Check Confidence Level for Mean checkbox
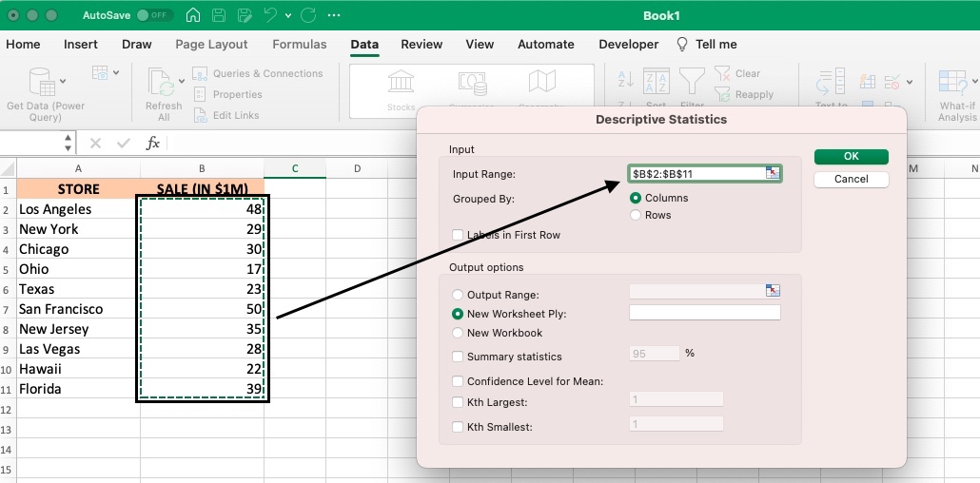This screenshot has width=980, height=483. [458, 381]
